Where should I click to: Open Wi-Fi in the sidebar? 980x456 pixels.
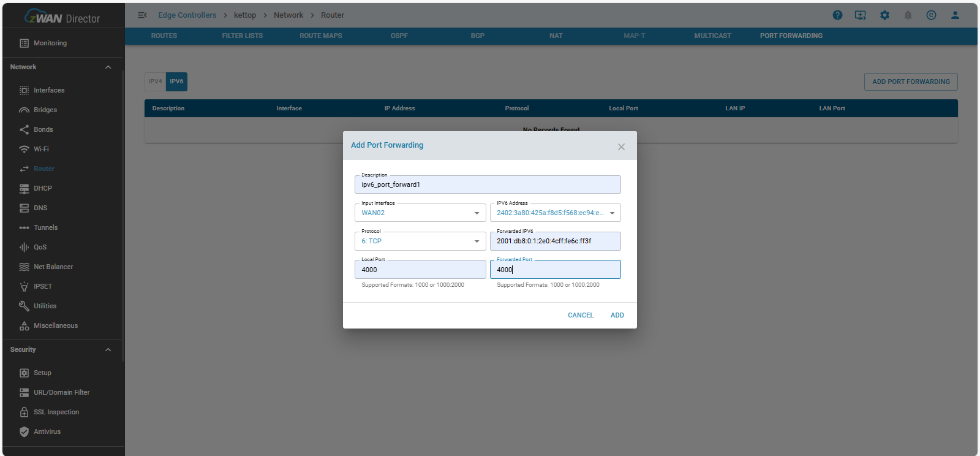[x=41, y=149]
